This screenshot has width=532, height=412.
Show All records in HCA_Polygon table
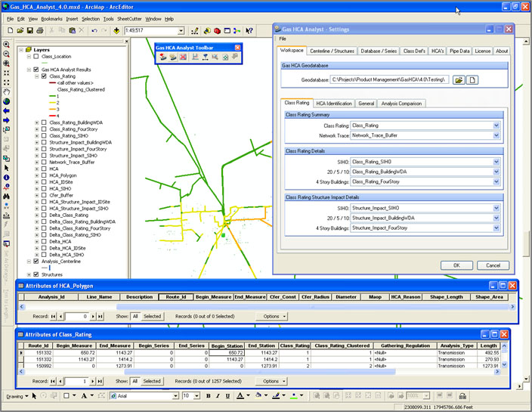pos(135,316)
